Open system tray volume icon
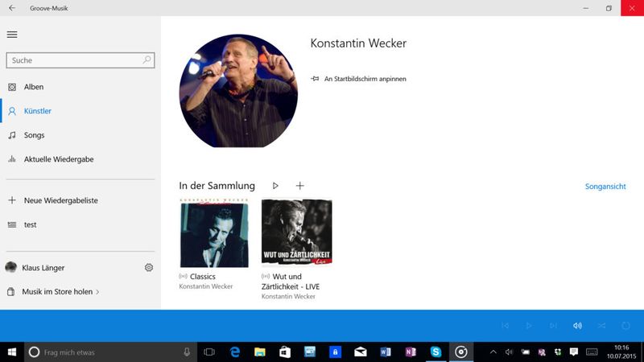This screenshot has width=644, height=362. (x=509, y=352)
